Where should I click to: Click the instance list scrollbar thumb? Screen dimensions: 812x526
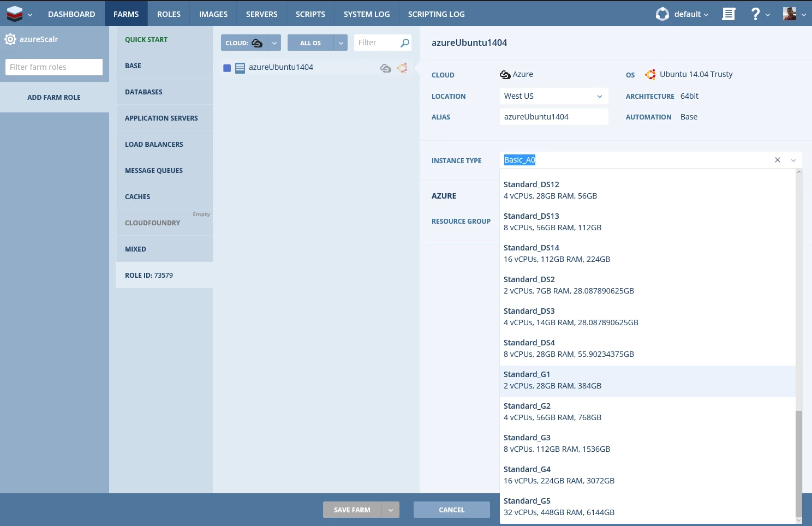799,463
